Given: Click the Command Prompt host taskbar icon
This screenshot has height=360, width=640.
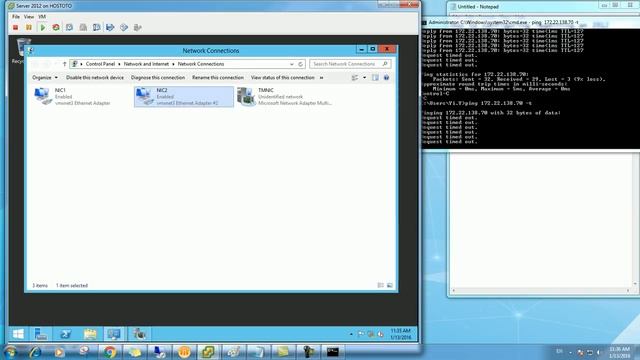Looking at the screenshot, I should pos(332,352).
